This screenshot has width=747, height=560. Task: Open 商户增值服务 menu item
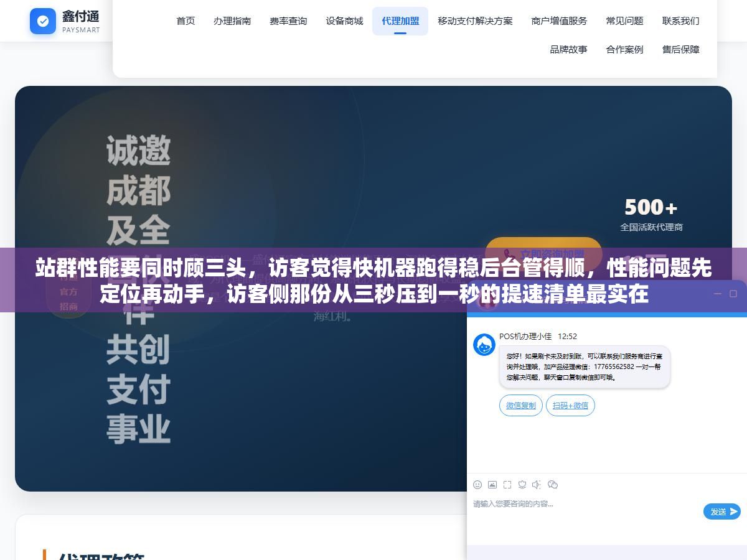[559, 21]
